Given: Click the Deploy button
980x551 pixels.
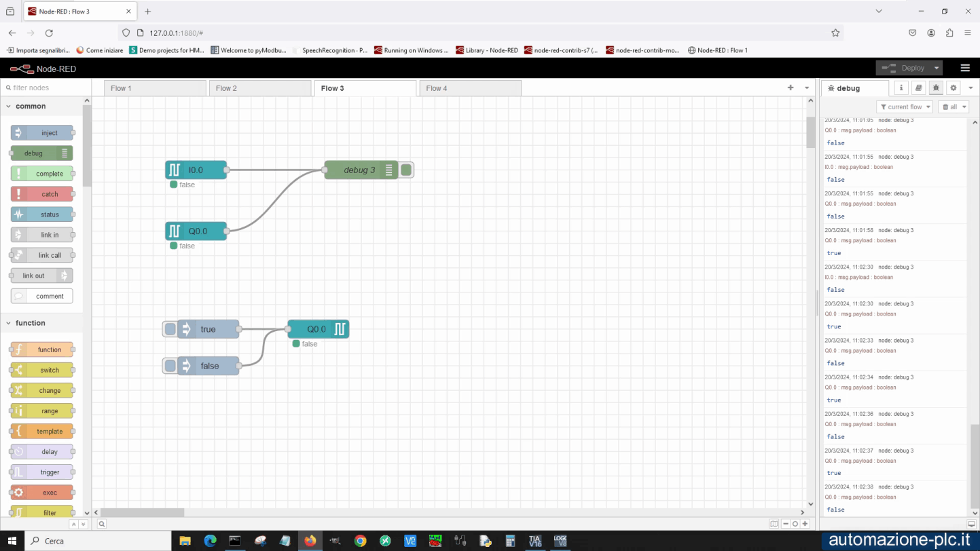Looking at the screenshot, I should (904, 68).
